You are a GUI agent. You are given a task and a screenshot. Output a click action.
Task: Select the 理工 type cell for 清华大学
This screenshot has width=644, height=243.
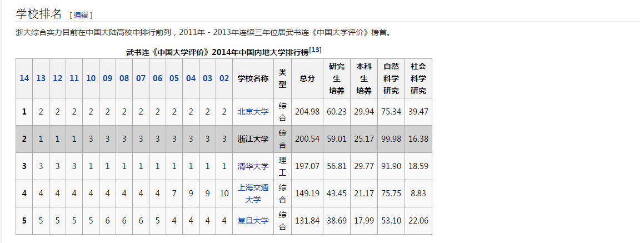point(283,166)
